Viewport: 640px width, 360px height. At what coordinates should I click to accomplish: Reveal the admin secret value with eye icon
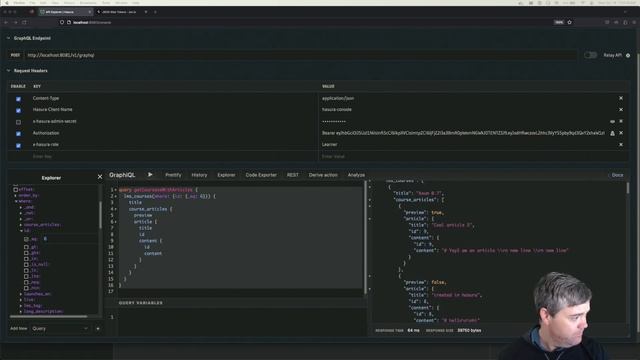[x=612, y=121]
